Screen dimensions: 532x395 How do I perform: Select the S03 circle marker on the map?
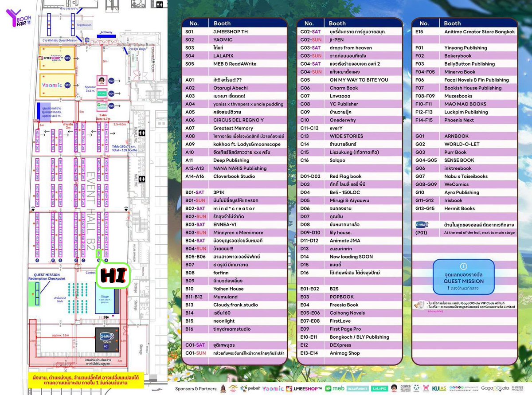click(112, 81)
